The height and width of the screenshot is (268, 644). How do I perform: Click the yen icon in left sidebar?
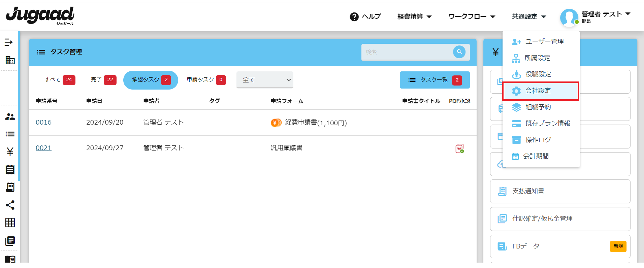click(10, 152)
